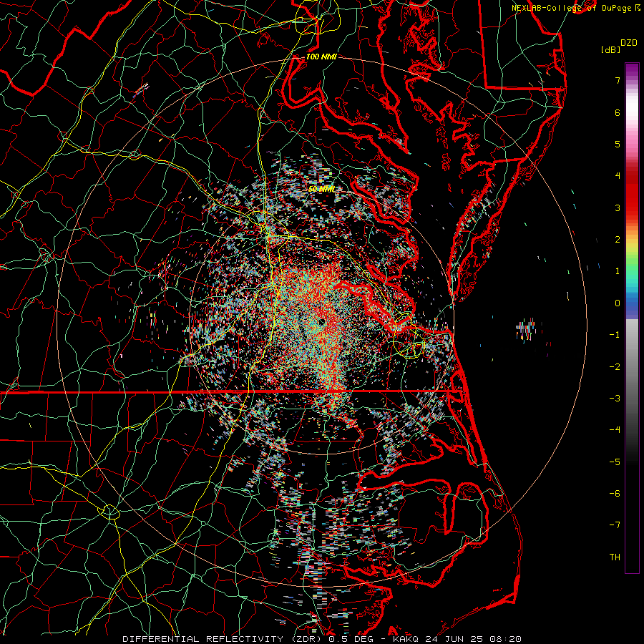Click the isolated offshore echo cluster east of coast
This screenshot has width=644, height=644.
(526, 330)
